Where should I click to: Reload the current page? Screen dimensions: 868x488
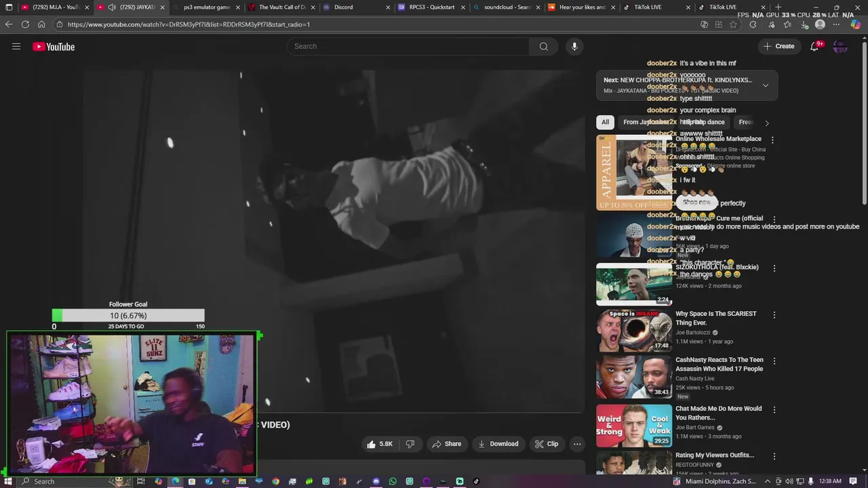point(25,24)
